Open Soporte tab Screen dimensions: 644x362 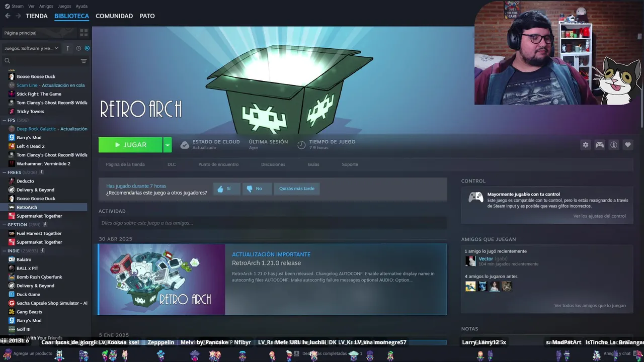click(x=350, y=164)
